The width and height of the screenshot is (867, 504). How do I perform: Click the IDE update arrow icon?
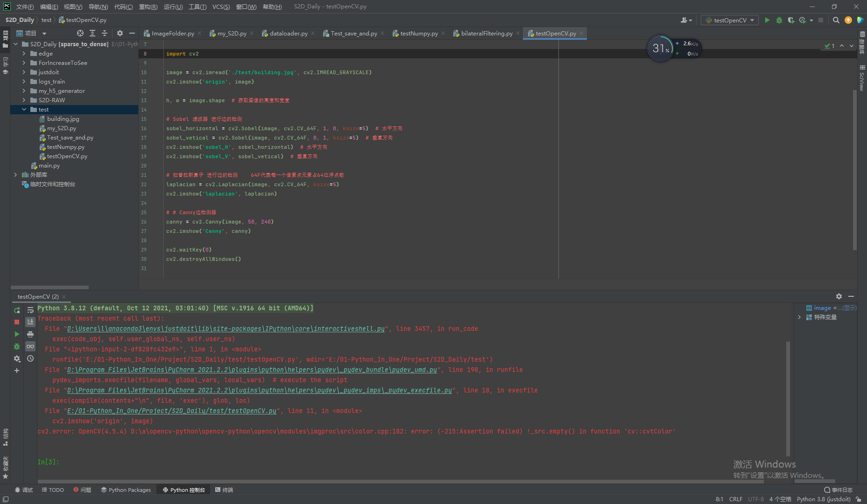pos(848,20)
